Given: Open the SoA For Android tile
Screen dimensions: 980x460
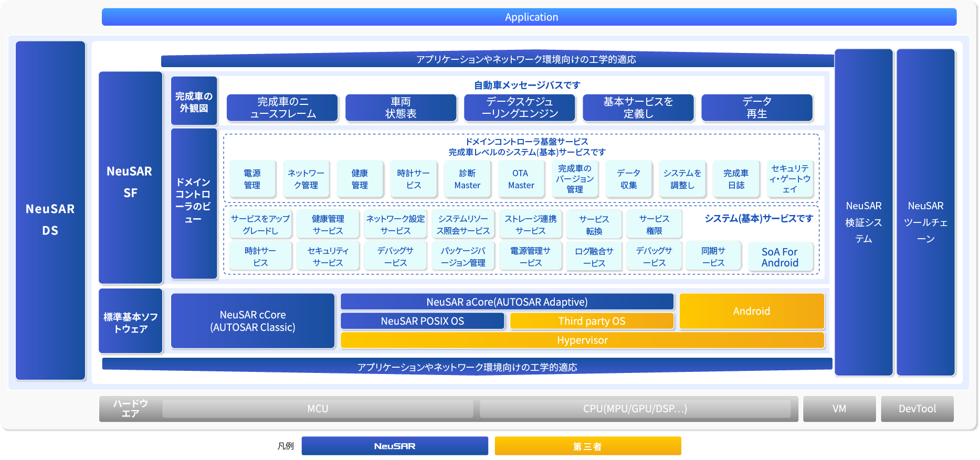Looking at the screenshot, I should (x=779, y=257).
